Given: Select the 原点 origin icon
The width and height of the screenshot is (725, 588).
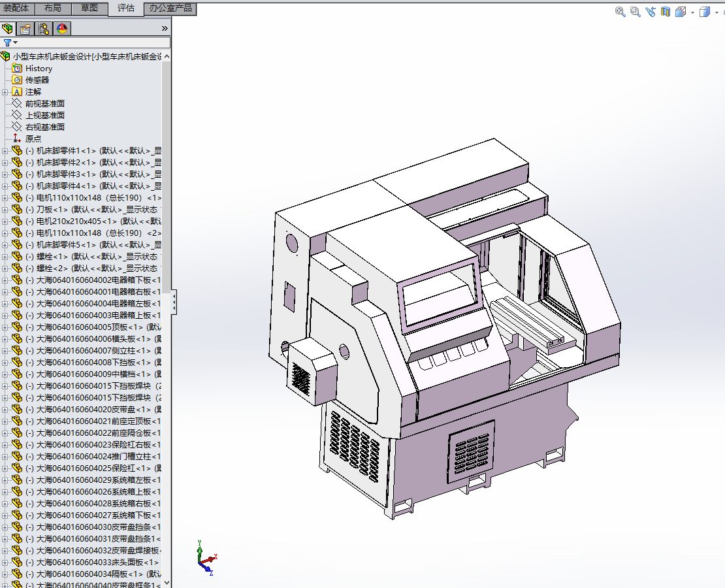Looking at the screenshot, I should tap(17, 139).
